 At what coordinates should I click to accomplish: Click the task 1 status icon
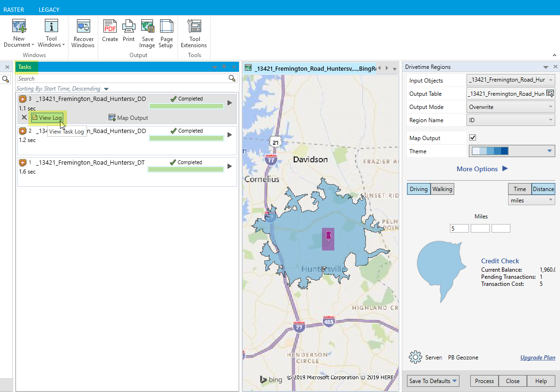tap(23, 163)
